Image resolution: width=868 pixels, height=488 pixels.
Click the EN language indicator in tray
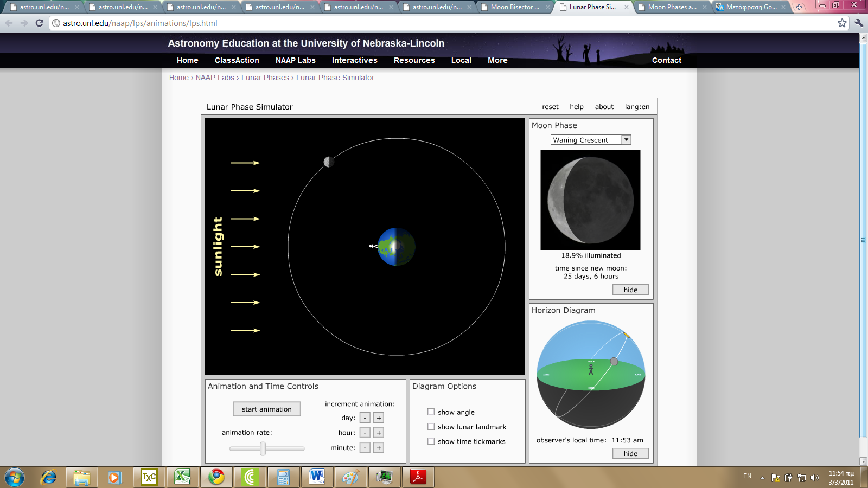[747, 476]
